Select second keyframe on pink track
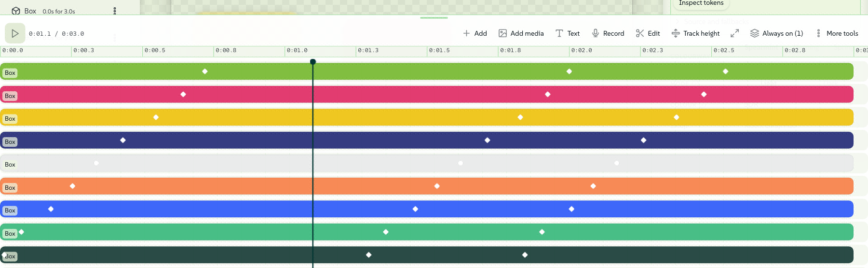 pyautogui.click(x=548, y=94)
